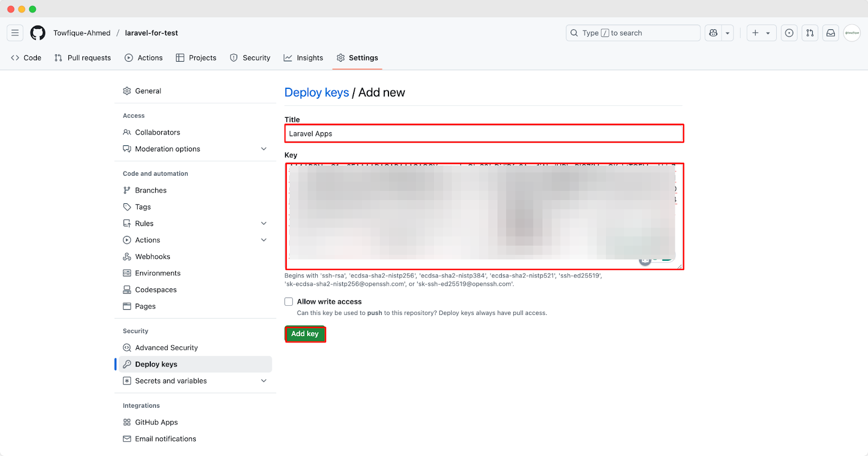Expand Secrets and variables section
Viewport: 868px width, 456px height.
point(264,381)
